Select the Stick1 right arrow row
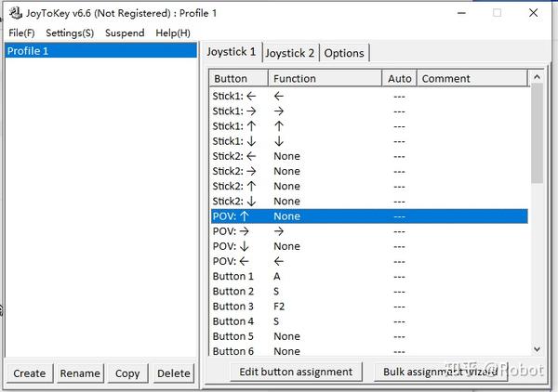This screenshot has width=558, height=392. [x=369, y=111]
